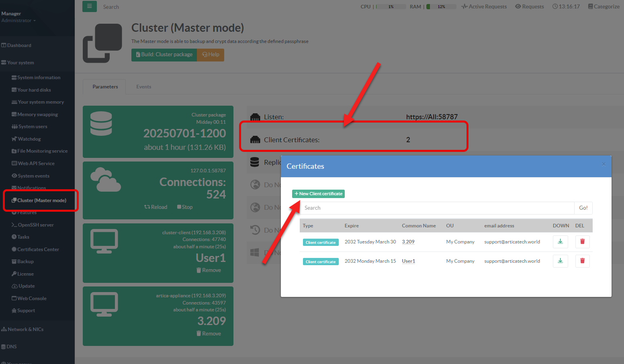Click New Client certificate button
624x364 pixels.
tap(318, 194)
